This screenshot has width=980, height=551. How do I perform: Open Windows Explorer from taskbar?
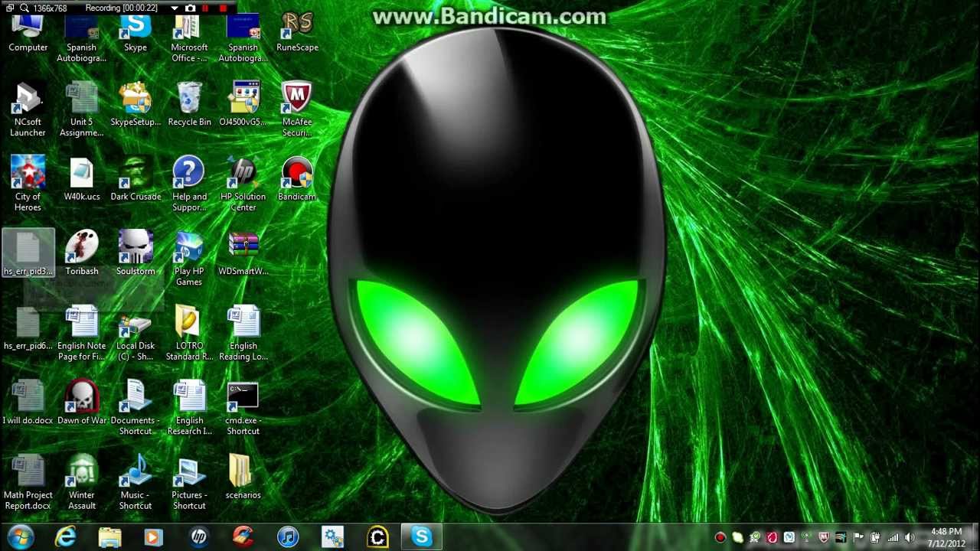click(109, 537)
